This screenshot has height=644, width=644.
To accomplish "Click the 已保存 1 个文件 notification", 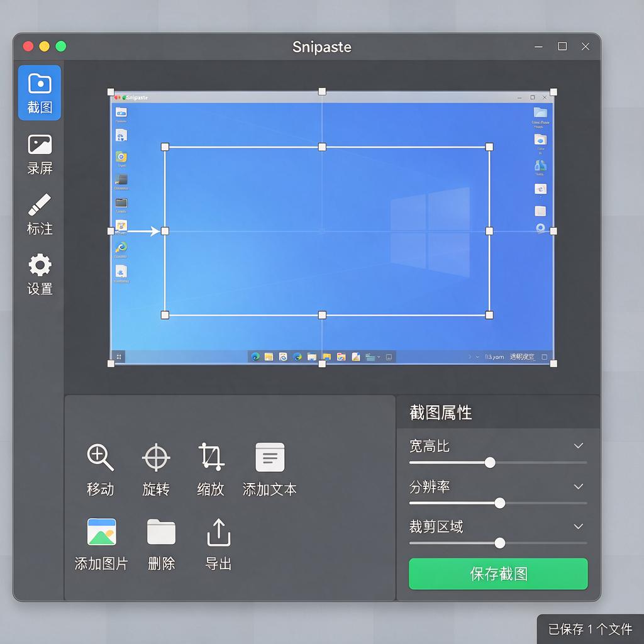I will tap(590, 629).
